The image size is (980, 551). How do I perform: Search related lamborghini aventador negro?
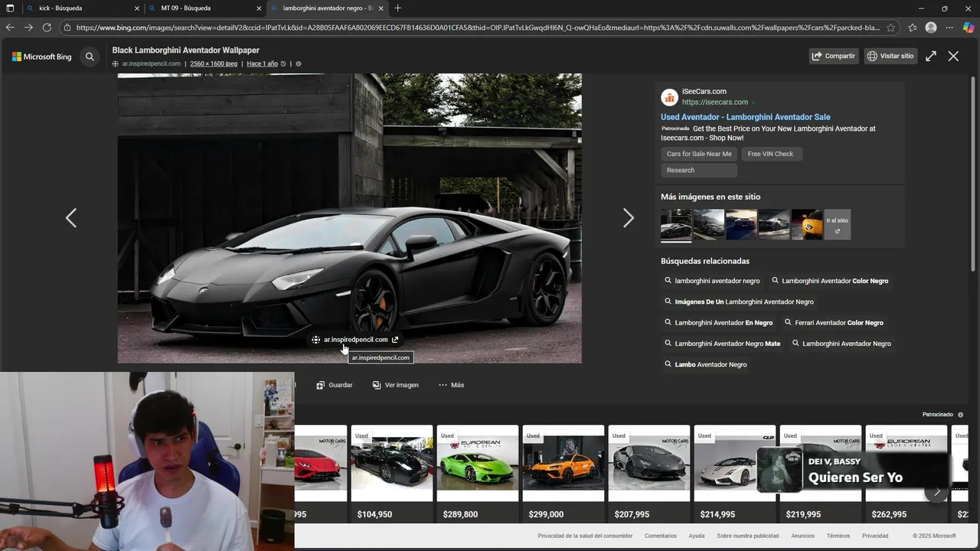pos(713,281)
